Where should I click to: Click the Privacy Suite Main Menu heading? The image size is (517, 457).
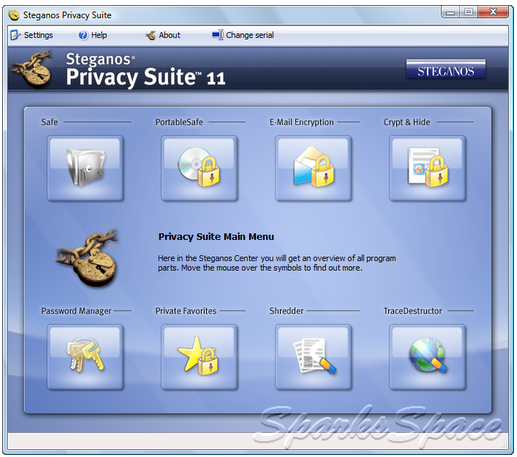[216, 237]
